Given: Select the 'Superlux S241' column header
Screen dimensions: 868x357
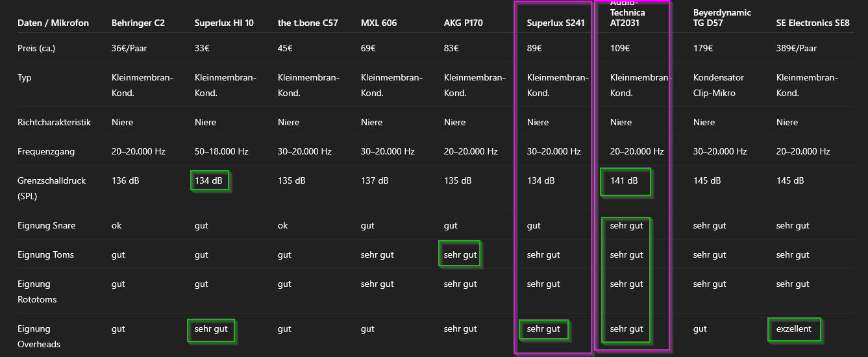Looking at the screenshot, I should pos(556,23).
